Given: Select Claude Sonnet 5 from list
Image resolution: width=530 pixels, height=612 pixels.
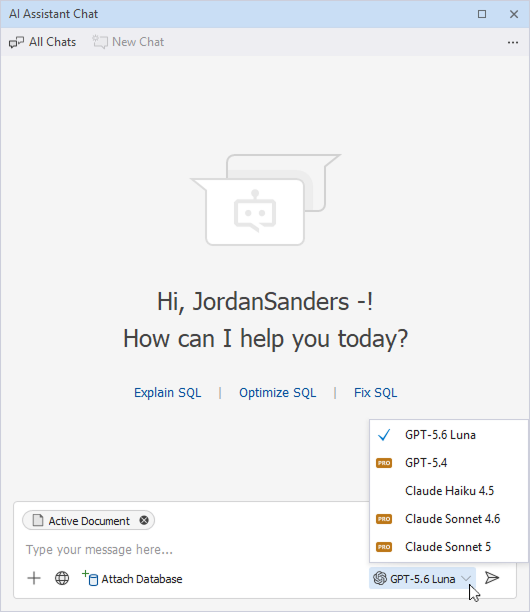Looking at the screenshot, I should [x=448, y=547].
